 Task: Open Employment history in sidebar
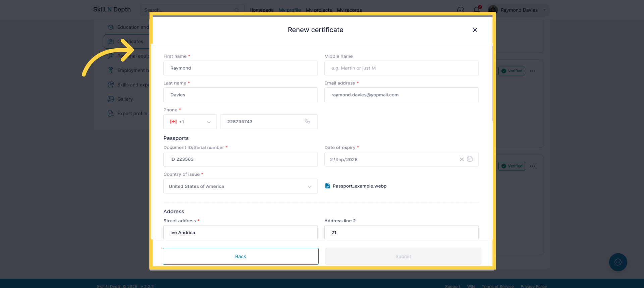[x=133, y=70]
